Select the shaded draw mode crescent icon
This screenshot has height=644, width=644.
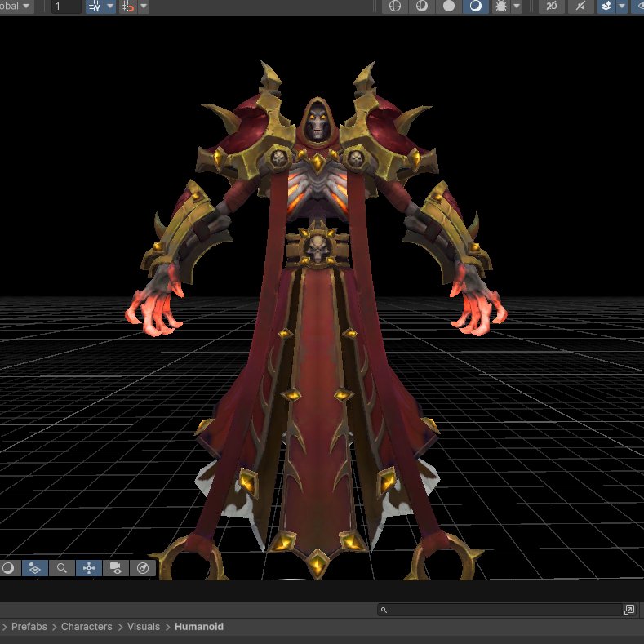[x=476, y=7]
